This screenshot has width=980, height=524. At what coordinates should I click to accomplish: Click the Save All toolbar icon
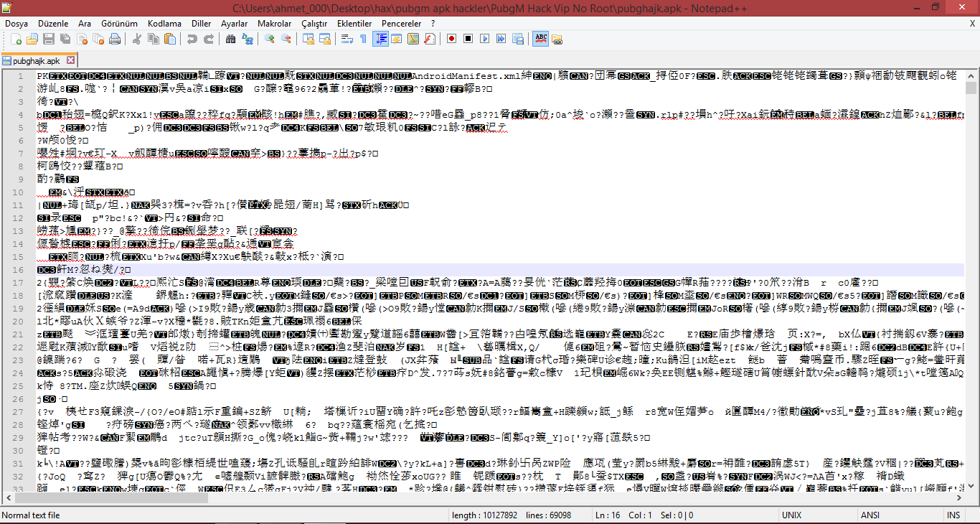point(65,39)
